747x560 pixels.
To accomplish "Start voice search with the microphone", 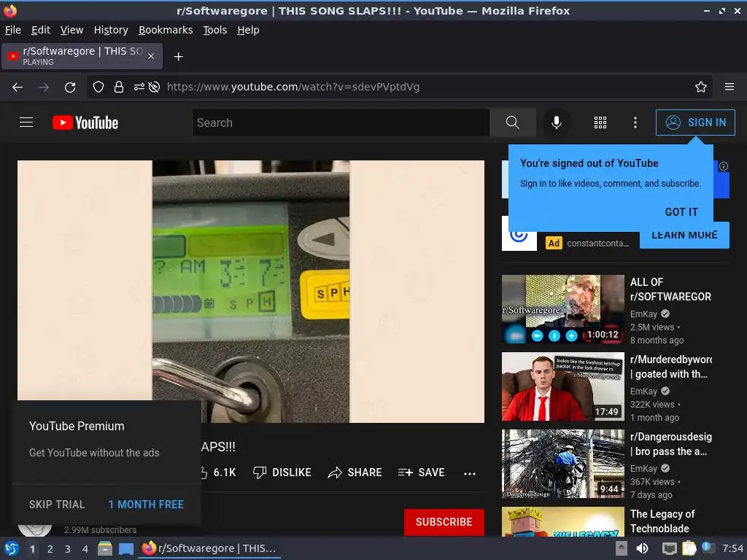I will pos(556,122).
